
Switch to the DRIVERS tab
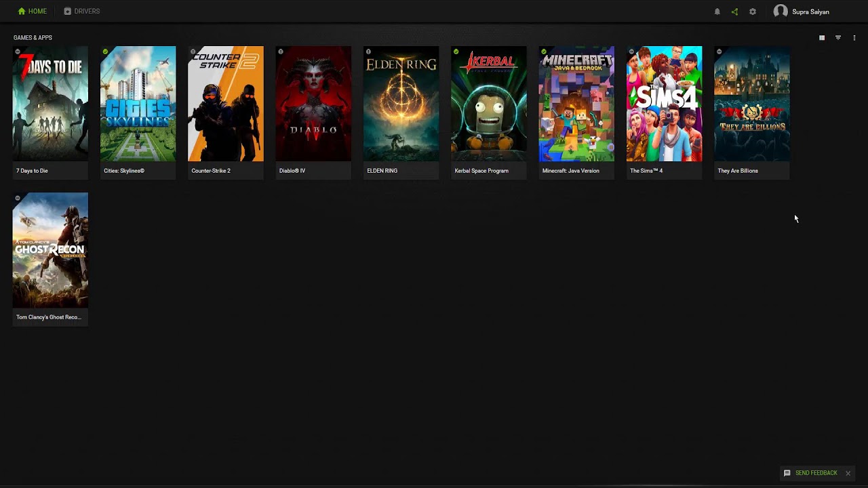(x=81, y=12)
